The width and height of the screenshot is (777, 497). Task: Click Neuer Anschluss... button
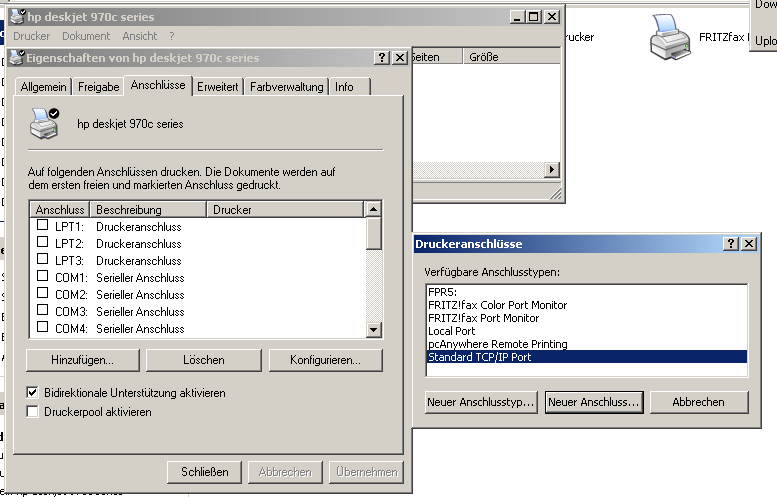tap(594, 402)
